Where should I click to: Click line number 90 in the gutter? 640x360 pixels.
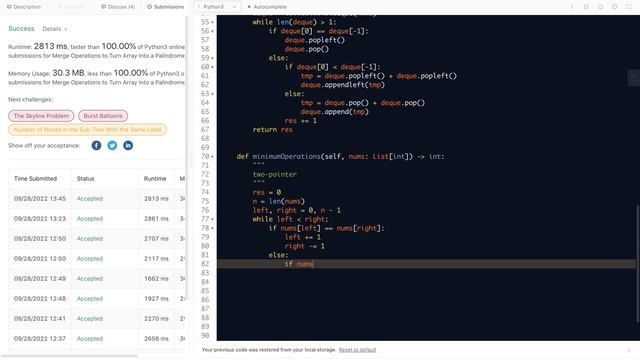[205, 336]
